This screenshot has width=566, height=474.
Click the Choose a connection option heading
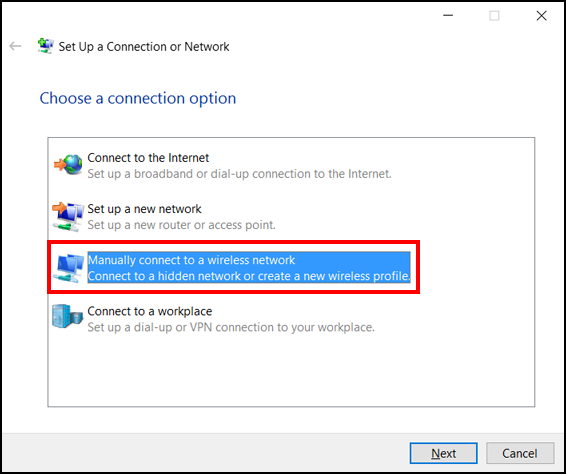(138, 98)
